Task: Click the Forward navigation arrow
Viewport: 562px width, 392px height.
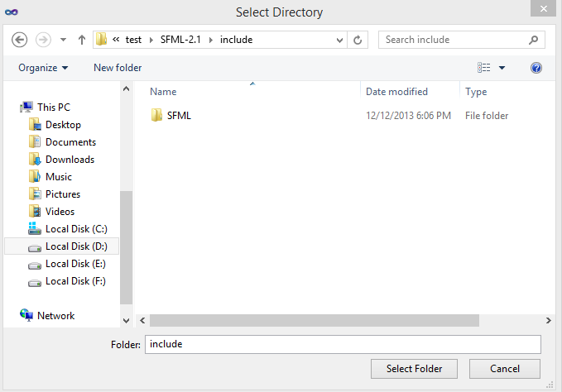Action: point(43,40)
